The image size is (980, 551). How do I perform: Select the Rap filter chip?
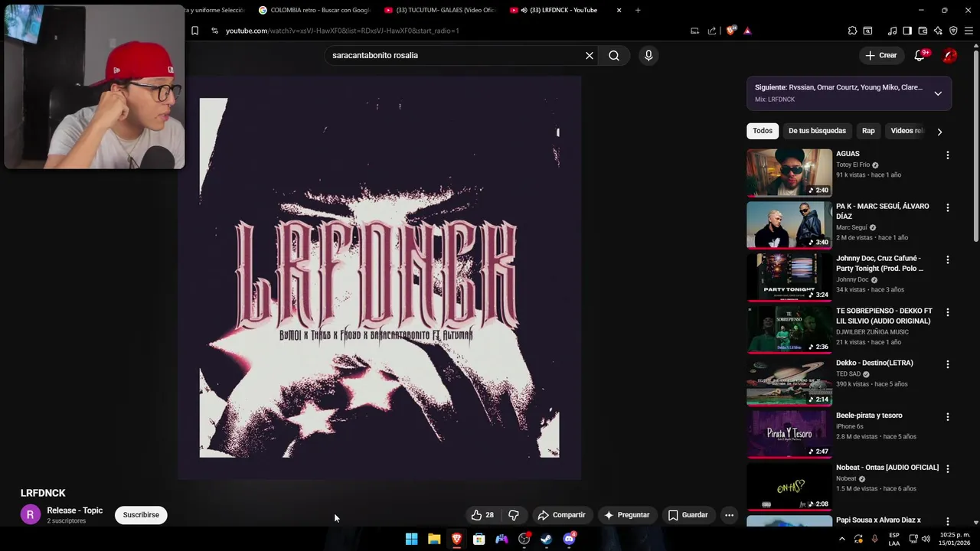pos(868,131)
